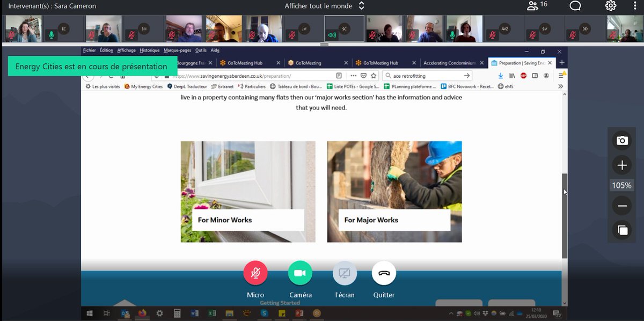Open a new Firefox tab with plus
Screen dimensions: 644x321
(562, 63)
